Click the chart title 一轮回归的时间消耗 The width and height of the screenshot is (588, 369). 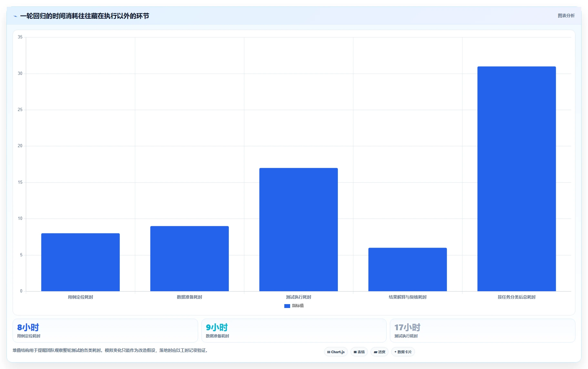pos(85,16)
